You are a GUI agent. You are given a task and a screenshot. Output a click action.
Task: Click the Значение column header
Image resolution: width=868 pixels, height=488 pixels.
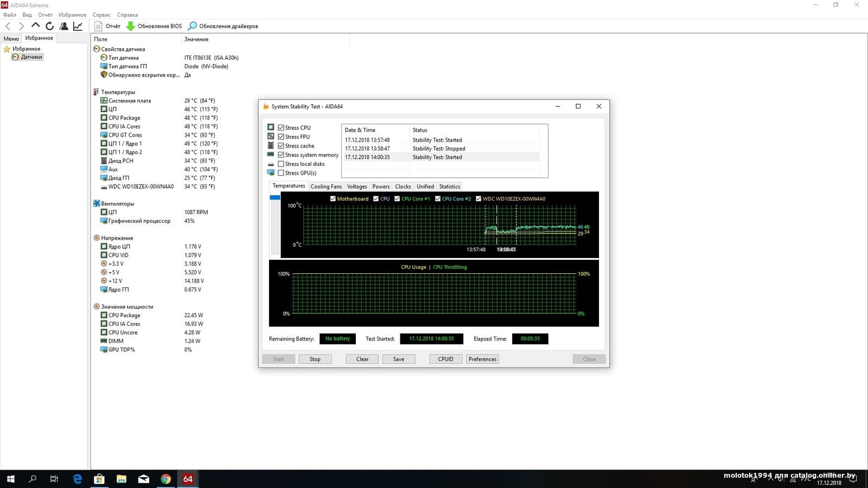coord(266,39)
